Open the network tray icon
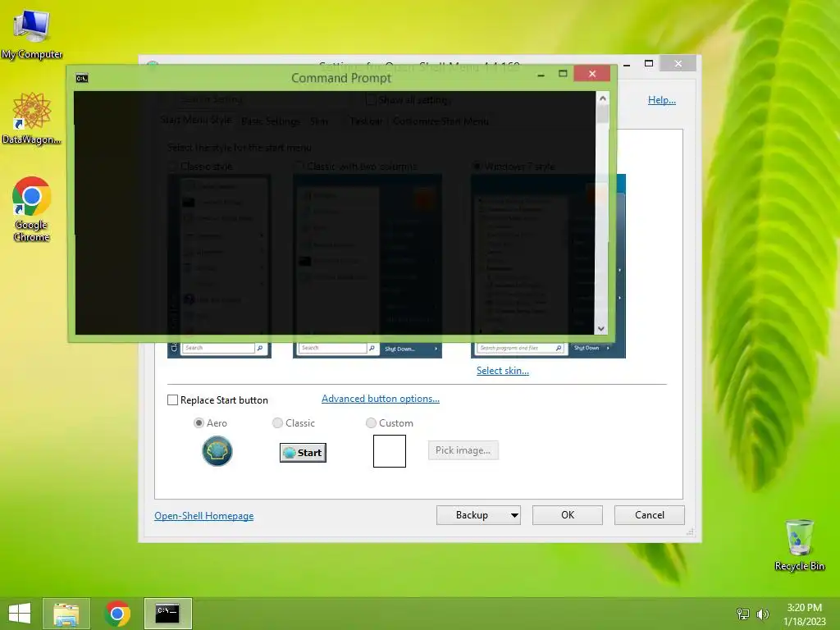Screen dimensions: 840x630 tap(743, 614)
